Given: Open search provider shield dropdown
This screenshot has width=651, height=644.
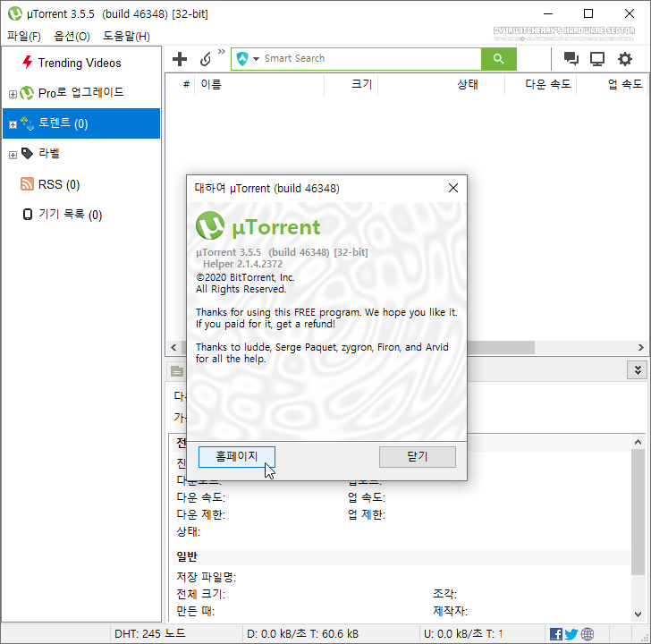Looking at the screenshot, I should (248, 59).
